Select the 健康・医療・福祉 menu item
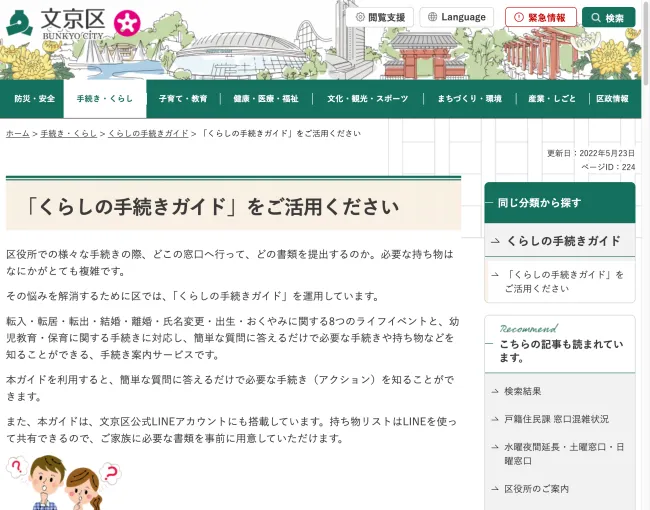The height and width of the screenshot is (510, 650). (266, 99)
